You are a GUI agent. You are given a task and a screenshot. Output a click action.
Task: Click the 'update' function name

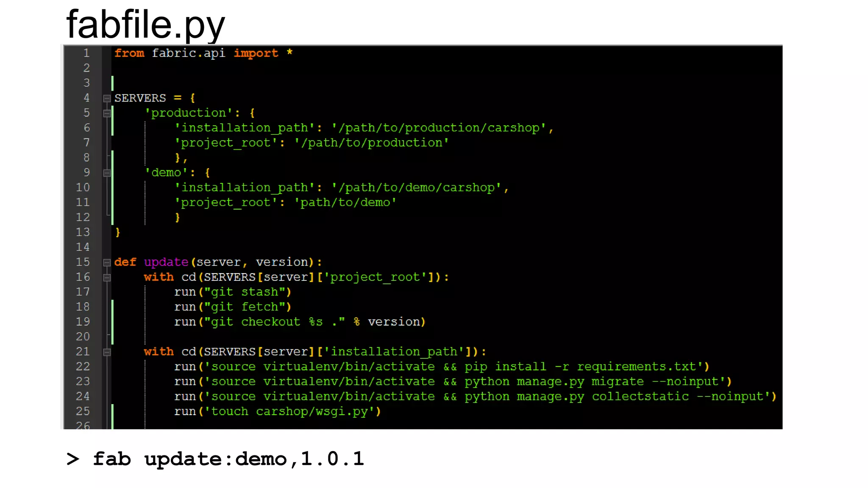pyautogui.click(x=166, y=262)
